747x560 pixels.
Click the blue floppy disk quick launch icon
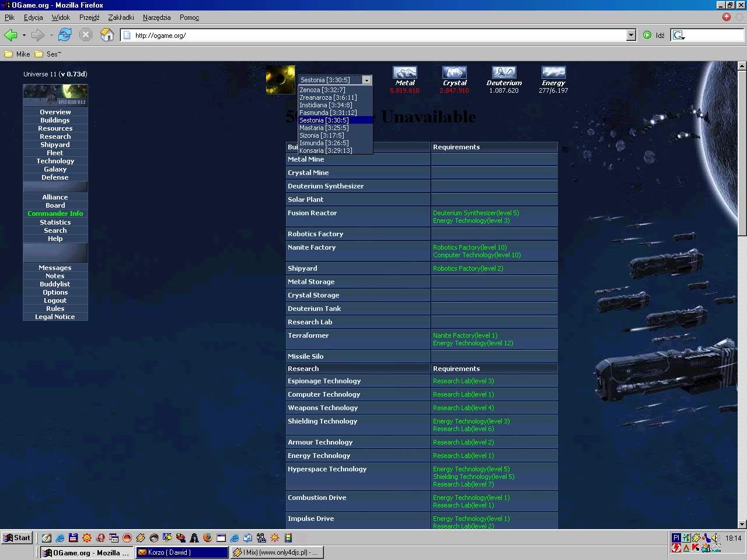point(73,538)
